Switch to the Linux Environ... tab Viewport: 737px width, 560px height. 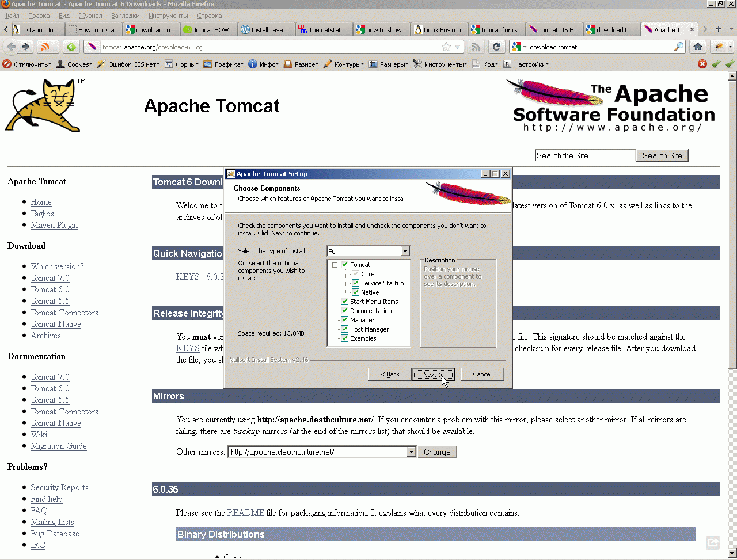coord(439,29)
